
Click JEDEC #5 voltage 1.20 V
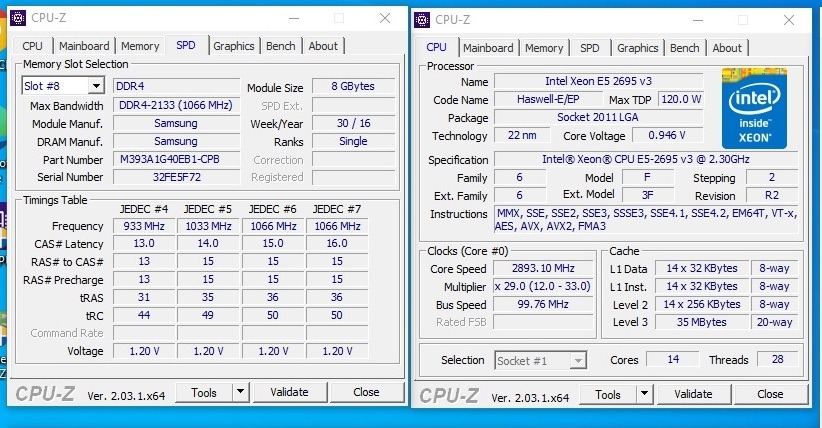(x=208, y=351)
